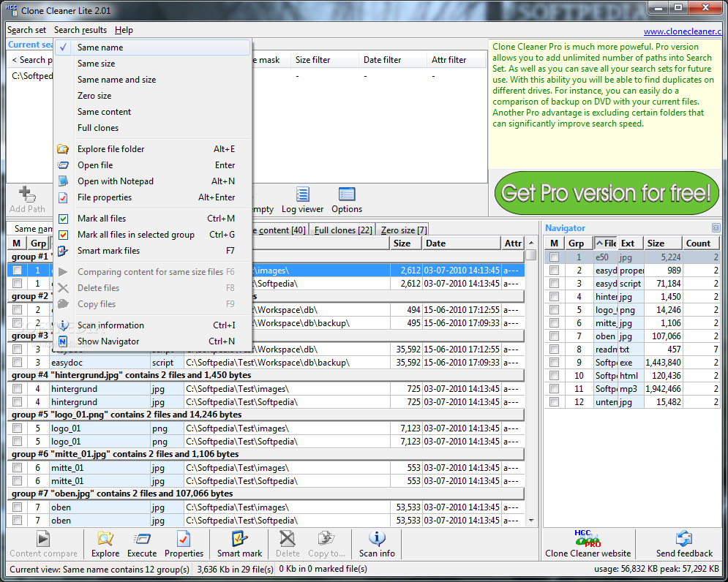The width and height of the screenshot is (728, 582).
Task: Click the Execute toolbar icon
Action: tap(142, 539)
